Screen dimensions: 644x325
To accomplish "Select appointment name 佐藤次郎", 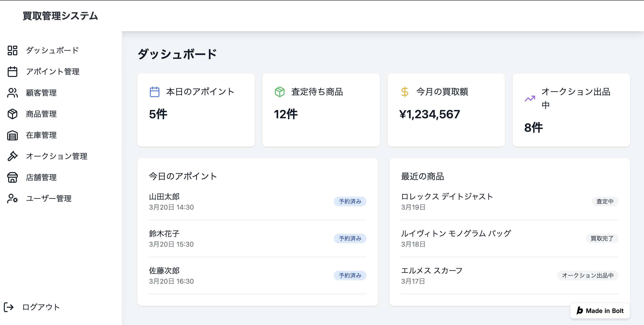I will [x=164, y=271].
